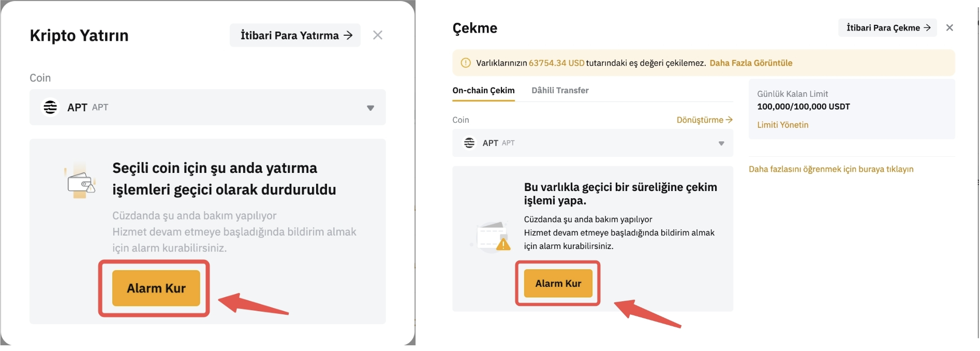Click the Daha Fazla Görüntüle link
Image resolution: width=980 pixels, height=351 pixels.
point(751,63)
